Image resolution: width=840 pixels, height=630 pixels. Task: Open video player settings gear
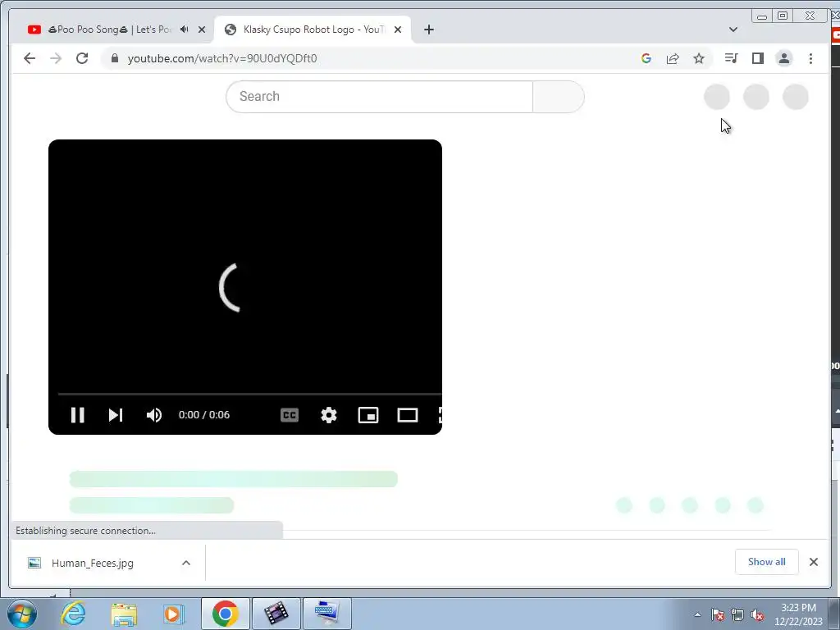(x=329, y=415)
